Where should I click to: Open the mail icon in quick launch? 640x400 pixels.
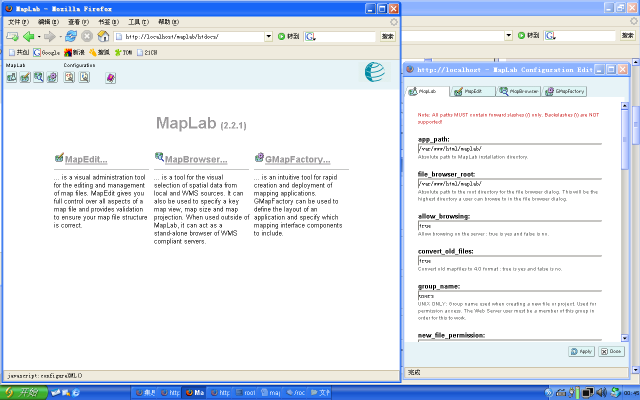56,393
